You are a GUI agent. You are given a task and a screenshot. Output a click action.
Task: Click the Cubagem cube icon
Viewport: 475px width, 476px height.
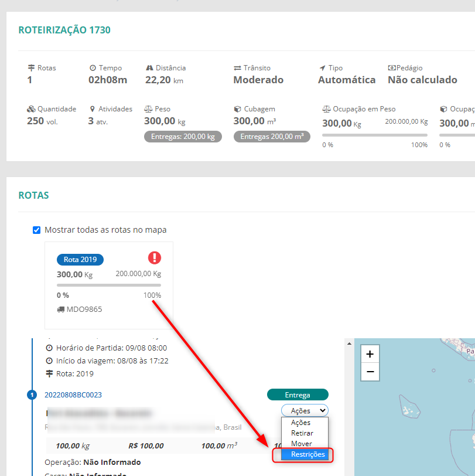click(x=238, y=108)
